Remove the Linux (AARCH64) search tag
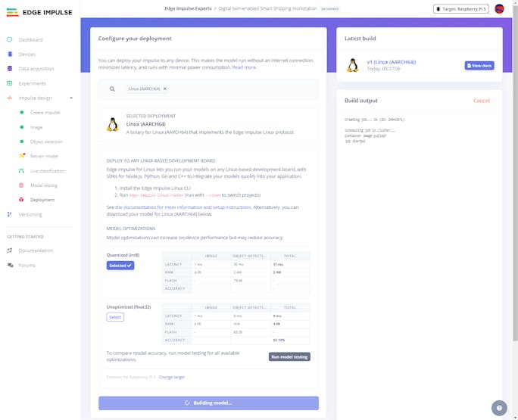518x420 pixels. tap(165, 89)
